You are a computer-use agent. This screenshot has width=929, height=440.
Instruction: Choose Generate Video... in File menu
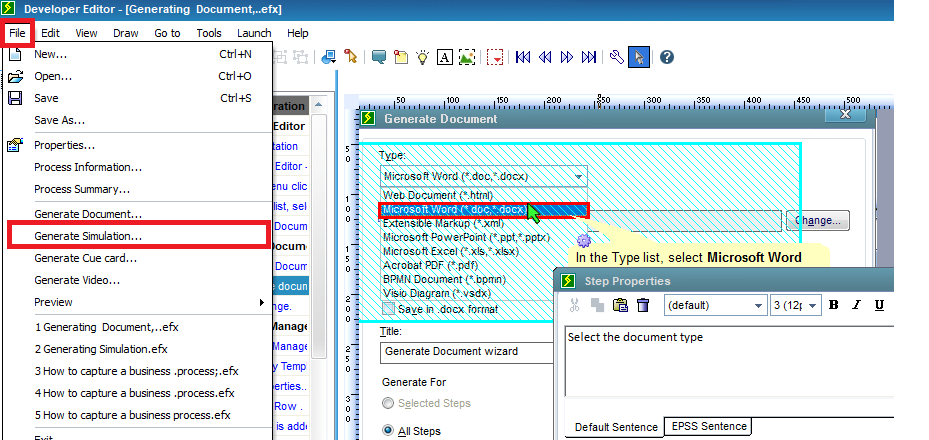139,280
